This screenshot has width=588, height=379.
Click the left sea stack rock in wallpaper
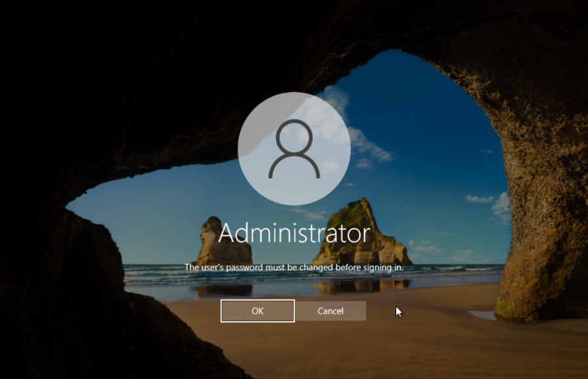coord(222,243)
